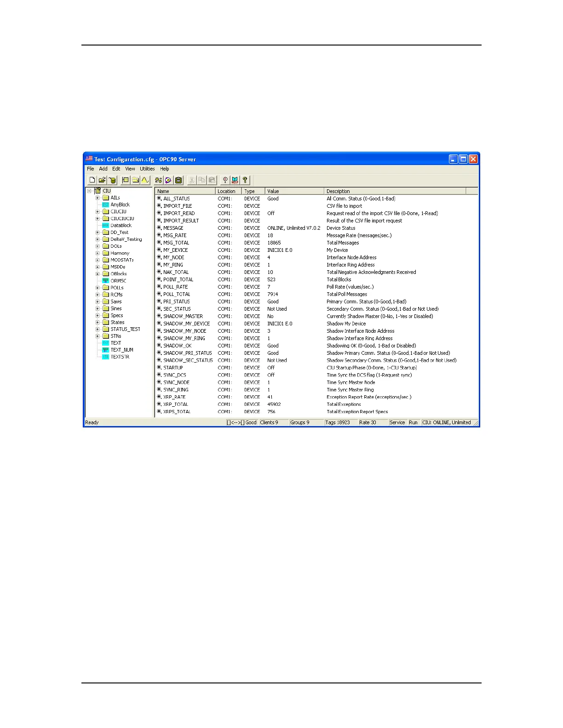Click the gears settings toolbar icon

pyautogui.click(x=158, y=180)
